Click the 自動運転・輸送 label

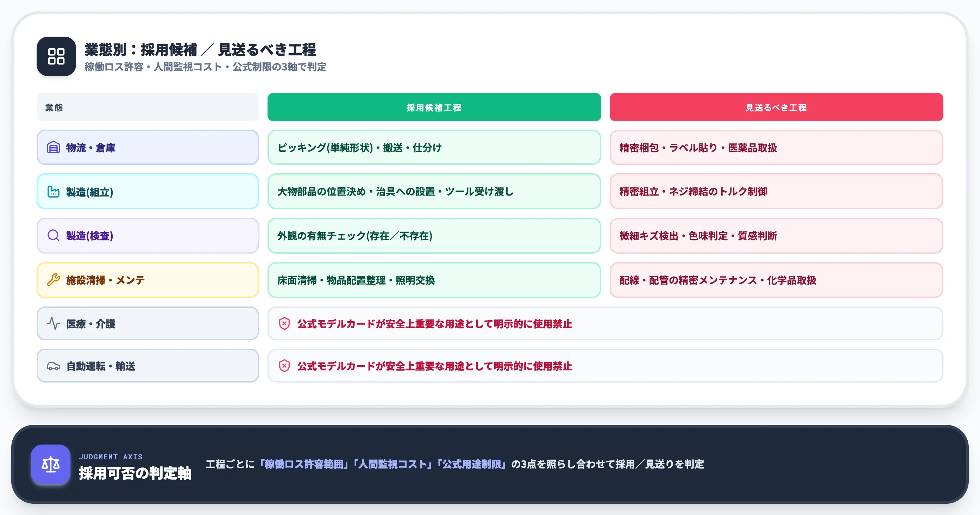pyautogui.click(x=100, y=366)
